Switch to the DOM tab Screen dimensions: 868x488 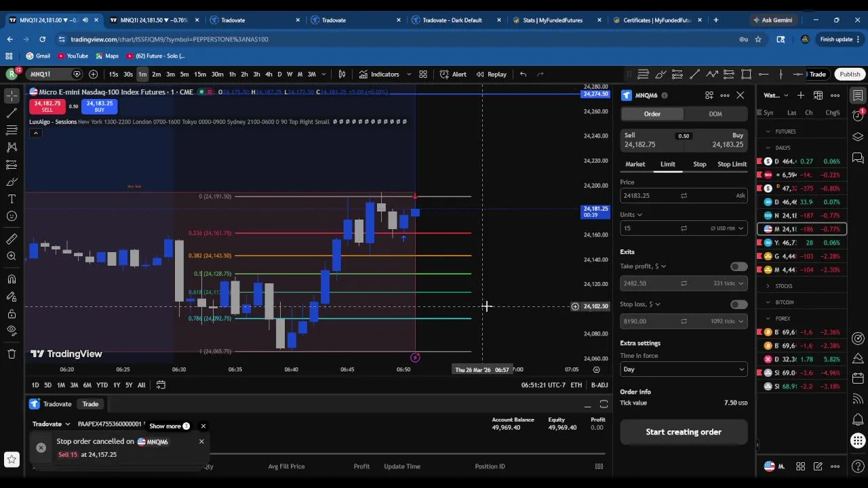(715, 114)
